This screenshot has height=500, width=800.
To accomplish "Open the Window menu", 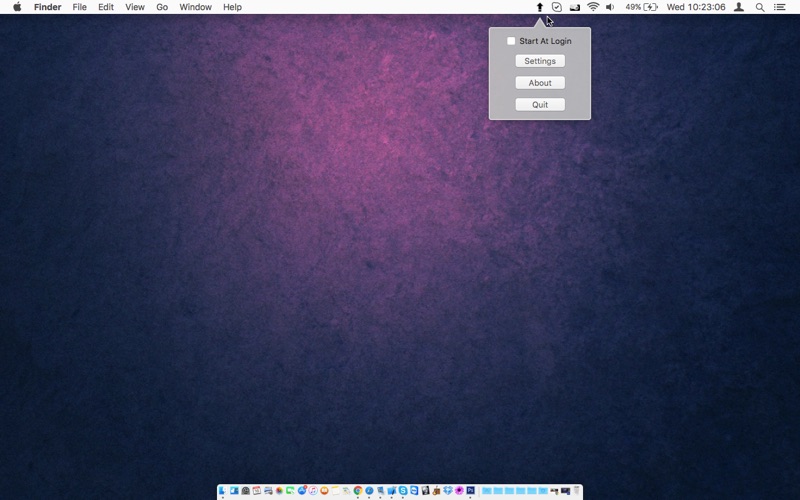I will pyautogui.click(x=195, y=7).
